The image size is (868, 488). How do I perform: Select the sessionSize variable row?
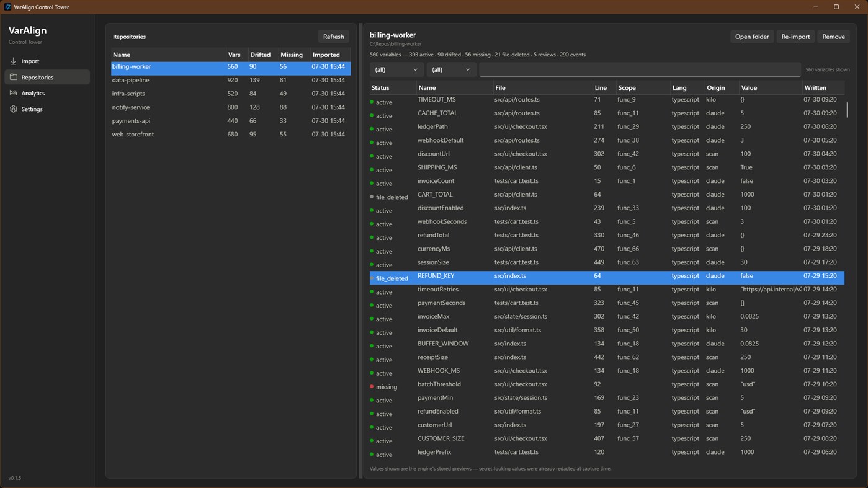click(607, 263)
